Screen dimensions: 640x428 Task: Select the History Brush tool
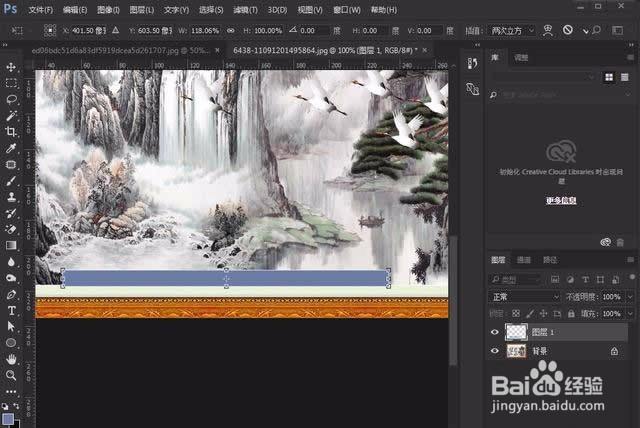[x=11, y=213]
